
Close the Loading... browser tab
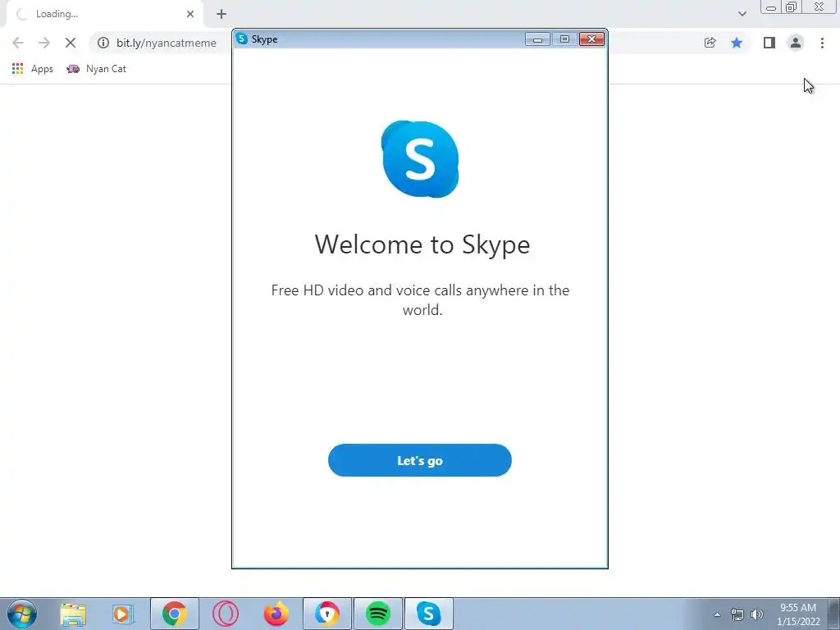[190, 14]
